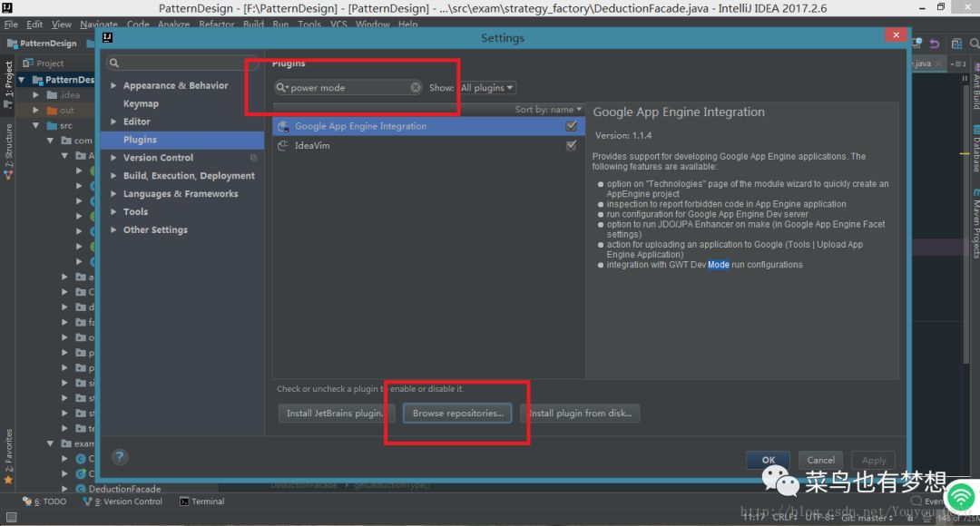
Task: Toggle Google App Engine Integration checkbox
Action: [572, 126]
